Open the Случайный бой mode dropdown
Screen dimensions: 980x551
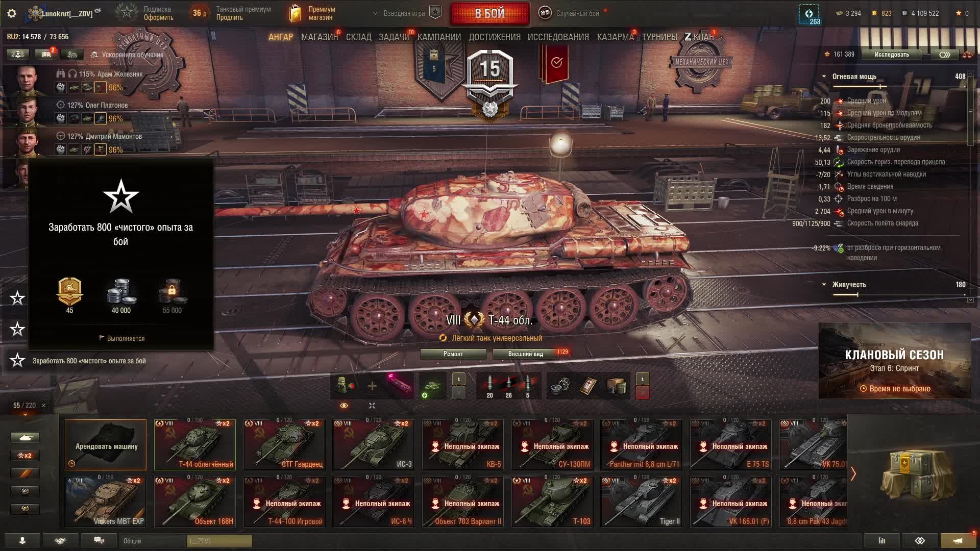(x=571, y=13)
